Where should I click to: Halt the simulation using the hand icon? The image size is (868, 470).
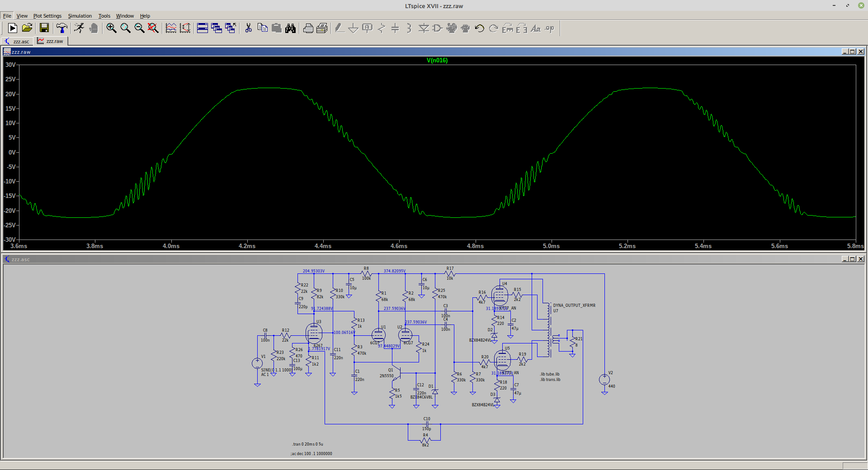[94, 28]
